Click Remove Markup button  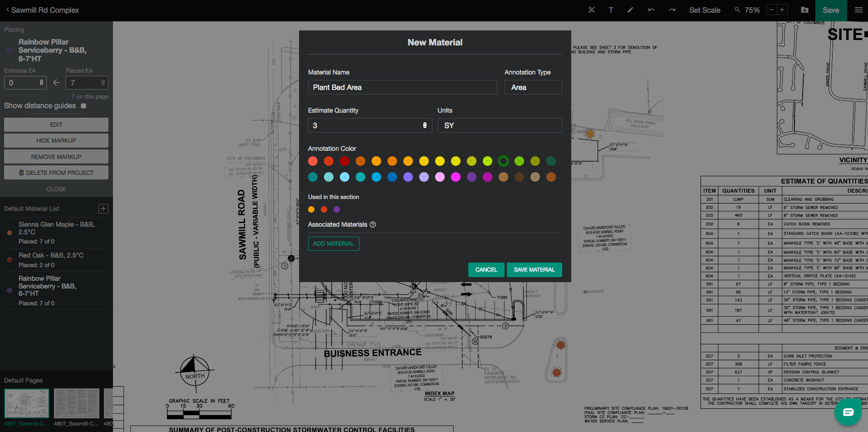pos(56,157)
